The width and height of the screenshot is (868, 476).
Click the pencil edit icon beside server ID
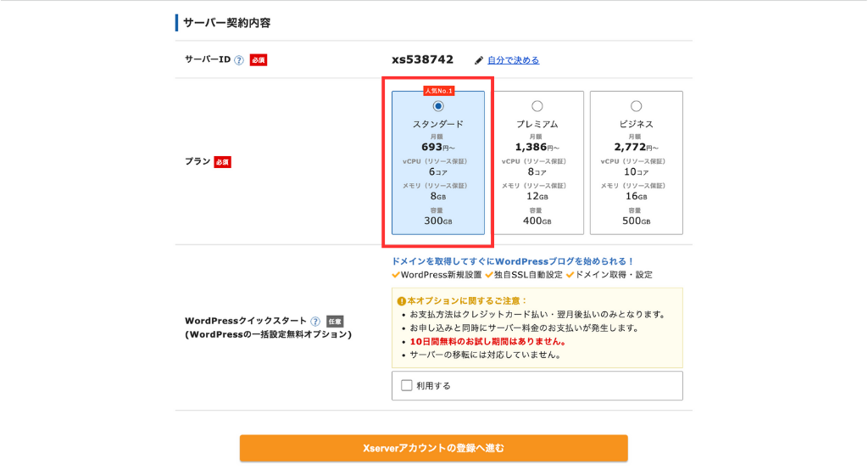point(479,60)
